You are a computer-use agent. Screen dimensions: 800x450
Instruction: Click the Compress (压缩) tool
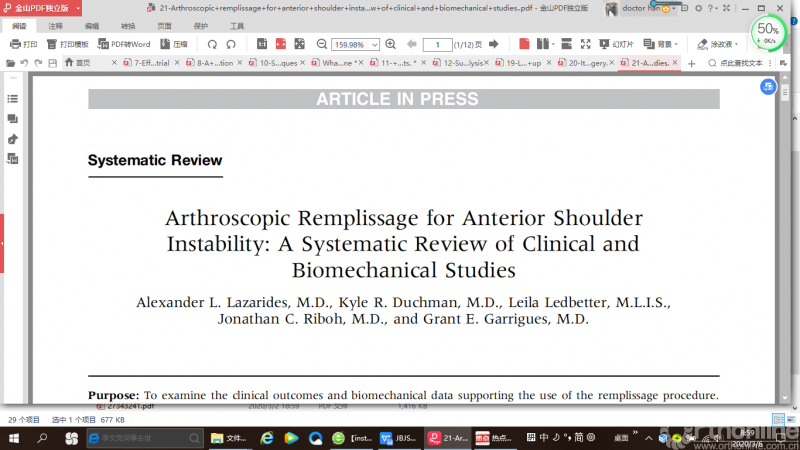coord(173,45)
